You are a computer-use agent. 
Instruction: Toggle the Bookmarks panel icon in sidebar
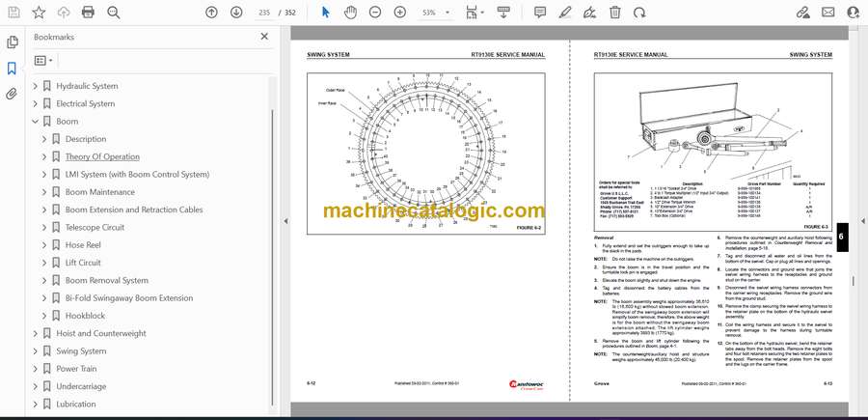coord(13,69)
